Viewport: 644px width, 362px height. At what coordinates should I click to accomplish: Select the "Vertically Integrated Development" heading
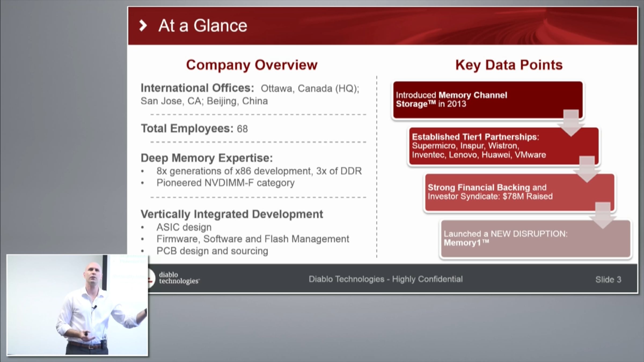point(232,214)
